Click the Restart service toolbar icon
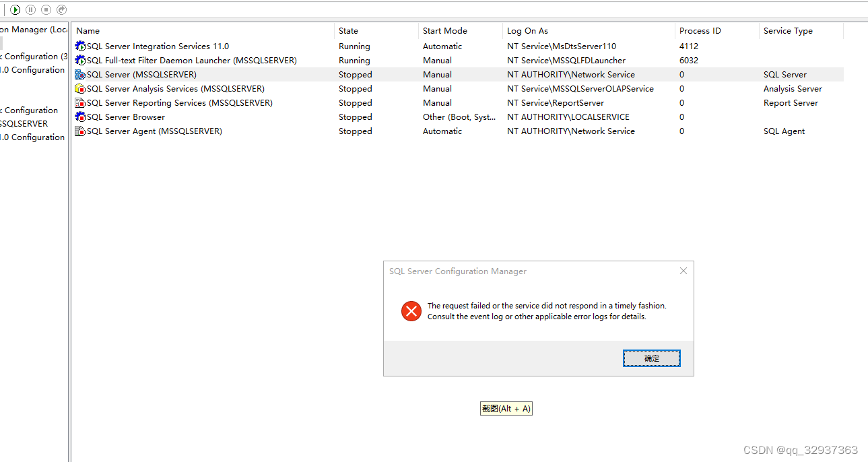The image size is (868, 462). coord(61,9)
